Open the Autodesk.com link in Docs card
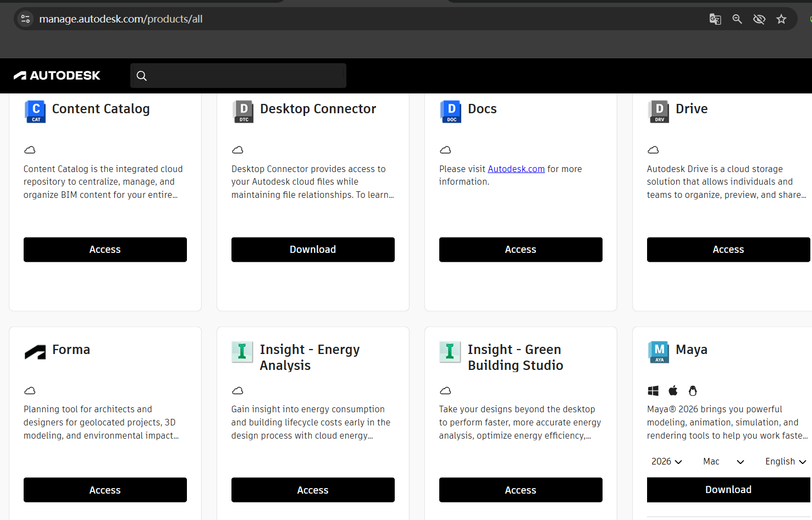 click(x=516, y=169)
